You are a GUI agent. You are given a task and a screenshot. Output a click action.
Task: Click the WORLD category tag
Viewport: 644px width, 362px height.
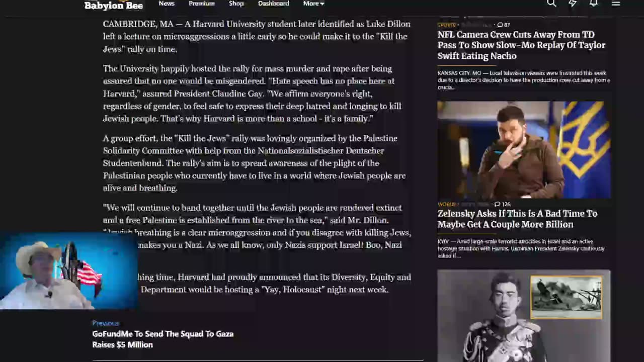pyautogui.click(x=446, y=204)
